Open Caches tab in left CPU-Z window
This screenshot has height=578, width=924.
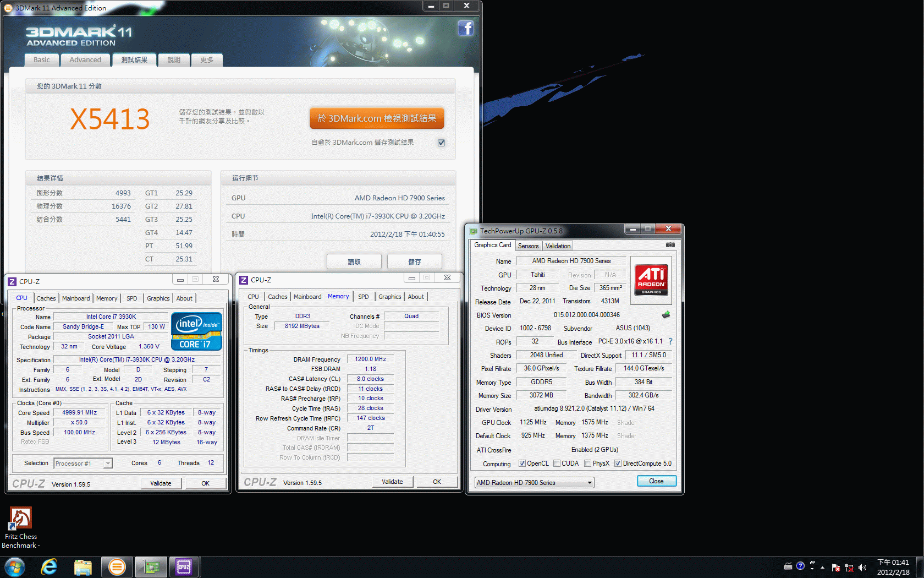pyautogui.click(x=46, y=298)
